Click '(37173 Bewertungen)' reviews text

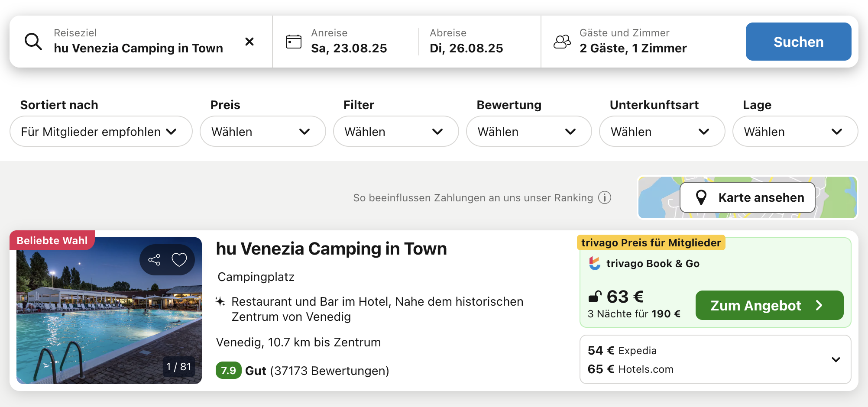(x=329, y=371)
